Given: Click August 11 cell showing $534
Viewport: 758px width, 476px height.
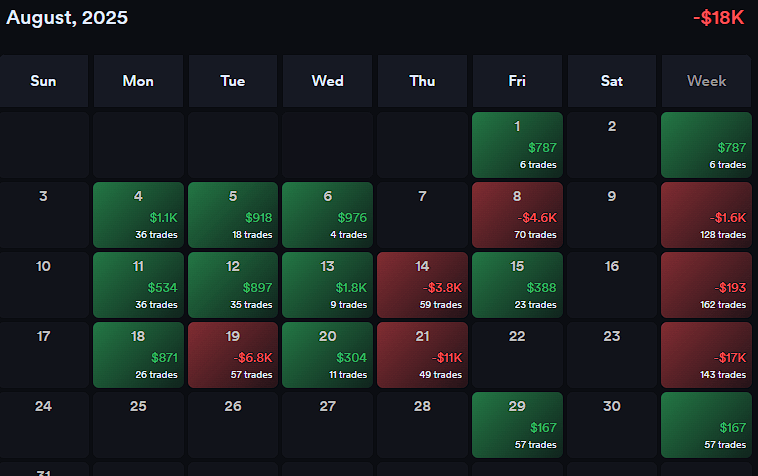Looking at the screenshot, I should click(x=138, y=284).
